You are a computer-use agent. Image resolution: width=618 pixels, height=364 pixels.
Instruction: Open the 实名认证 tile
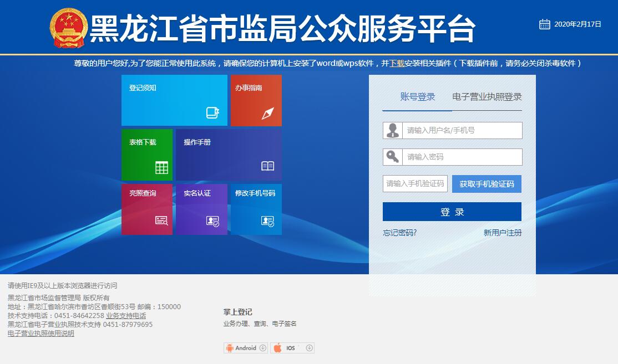[201, 209]
